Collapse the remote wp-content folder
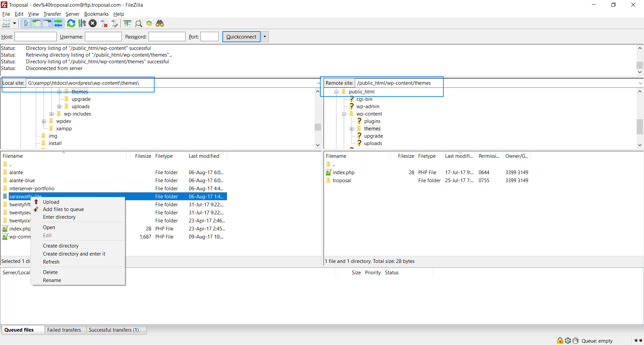Viewport: 644px width, 345px height. click(344, 114)
